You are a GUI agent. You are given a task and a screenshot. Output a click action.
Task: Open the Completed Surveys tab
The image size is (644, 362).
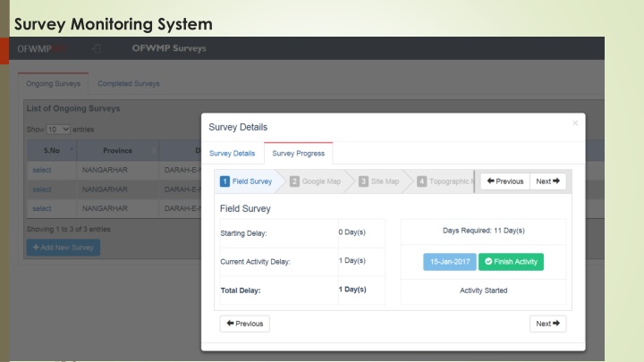pos(129,84)
